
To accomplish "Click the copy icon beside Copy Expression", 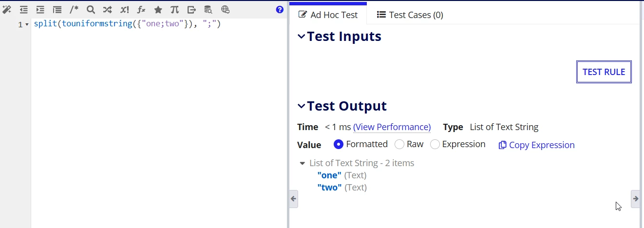I will pos(503,145).
